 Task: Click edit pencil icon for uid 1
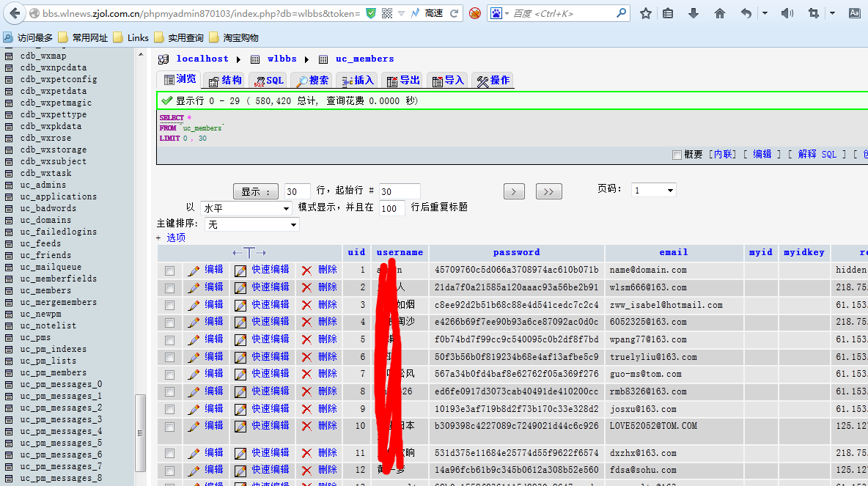pos(194,270)
